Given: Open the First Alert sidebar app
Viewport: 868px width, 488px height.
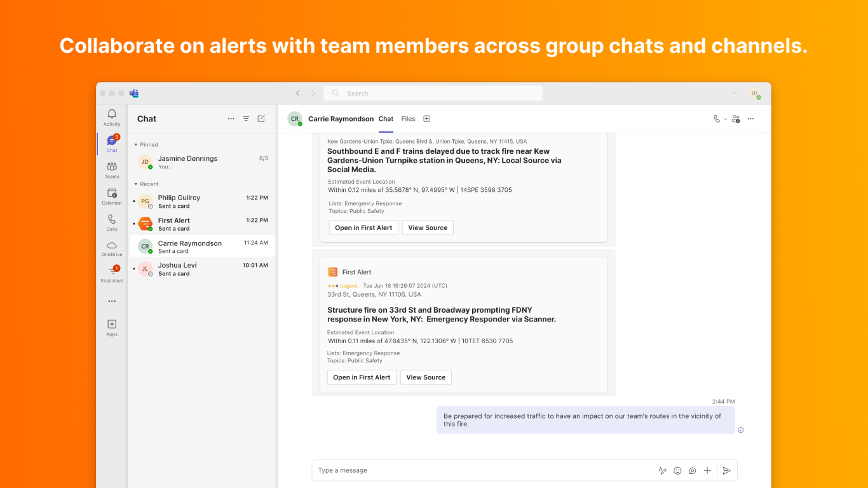Looking at the screenshot, I should pos(112,274).
